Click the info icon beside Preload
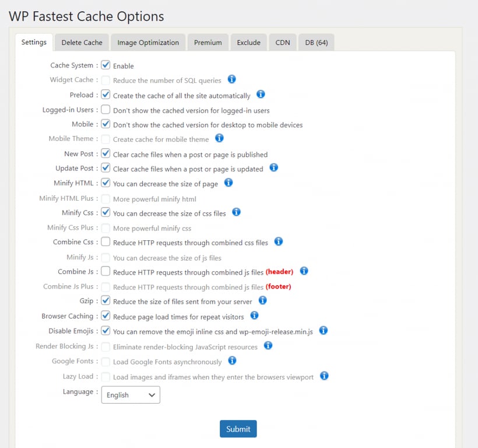Viewport: 478px width, 448px height. pos(261,94)
